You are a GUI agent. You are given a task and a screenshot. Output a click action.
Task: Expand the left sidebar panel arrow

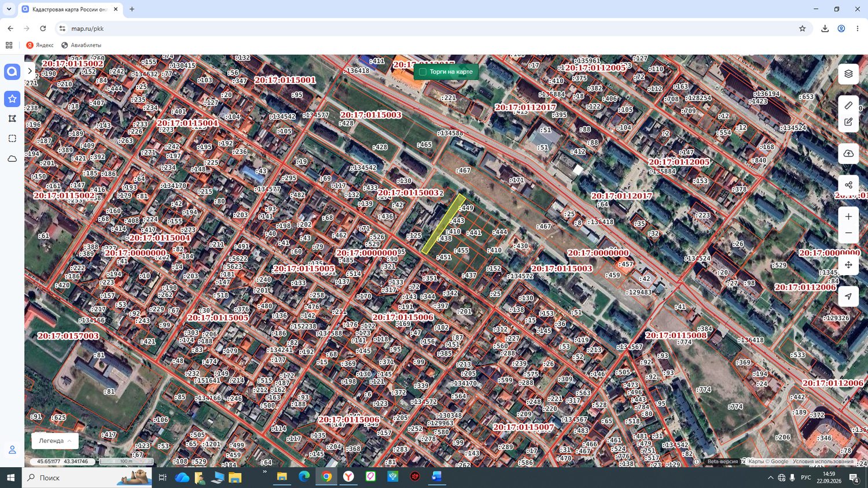30,71
